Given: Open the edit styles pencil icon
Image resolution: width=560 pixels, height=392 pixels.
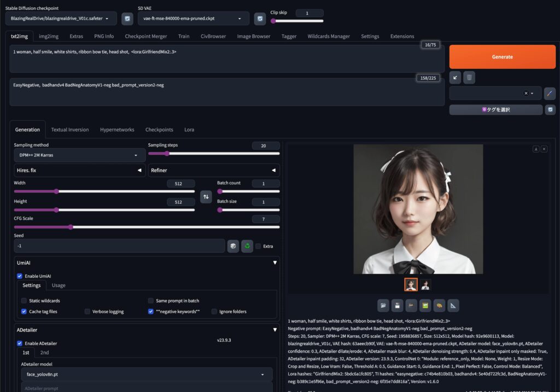Looking at the screenshot, I should (x=550, y=93).
